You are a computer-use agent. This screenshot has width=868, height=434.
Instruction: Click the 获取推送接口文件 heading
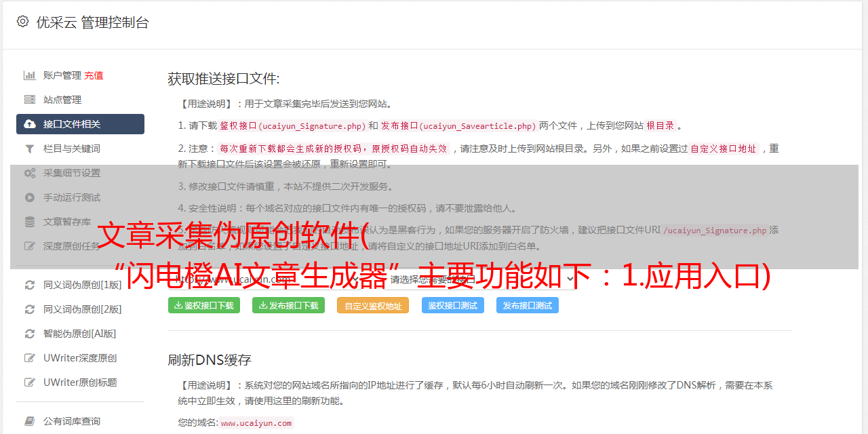tap(224, 79)
